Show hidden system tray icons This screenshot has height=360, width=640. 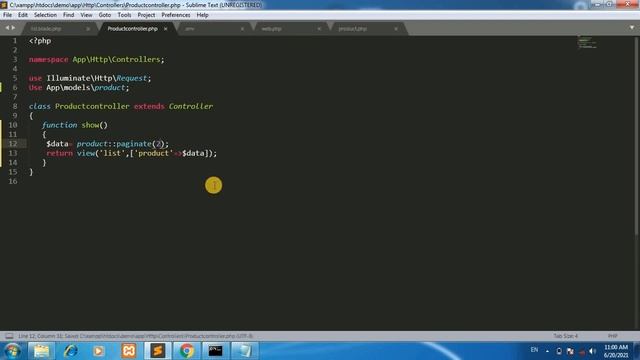(547, 351)
